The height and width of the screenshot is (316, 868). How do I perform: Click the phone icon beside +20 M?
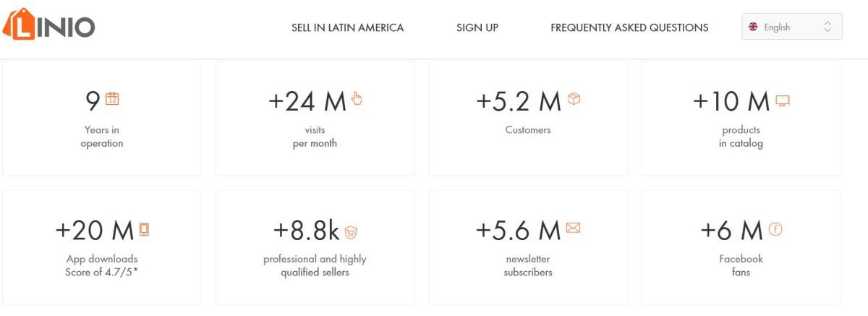point(144,229)
